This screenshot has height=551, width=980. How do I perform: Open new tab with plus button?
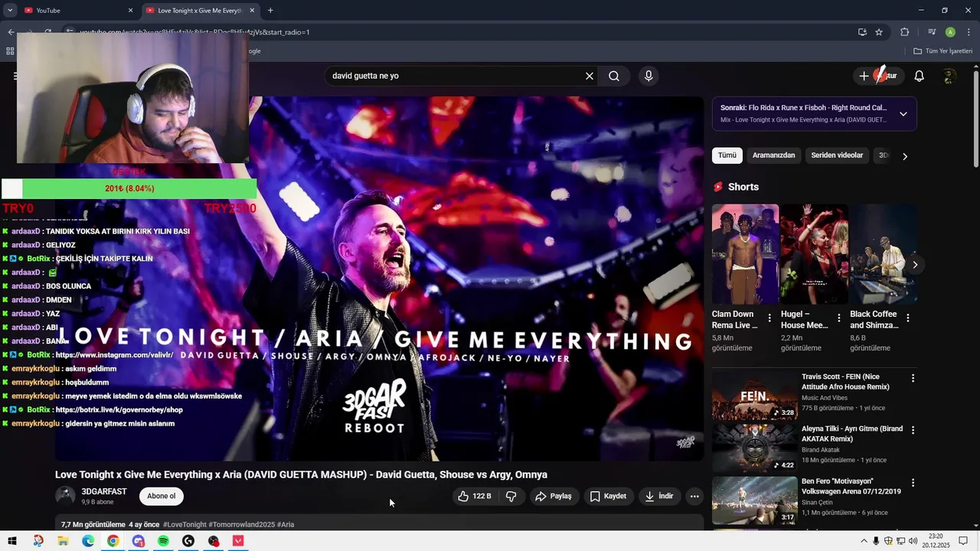coord(270,11)
